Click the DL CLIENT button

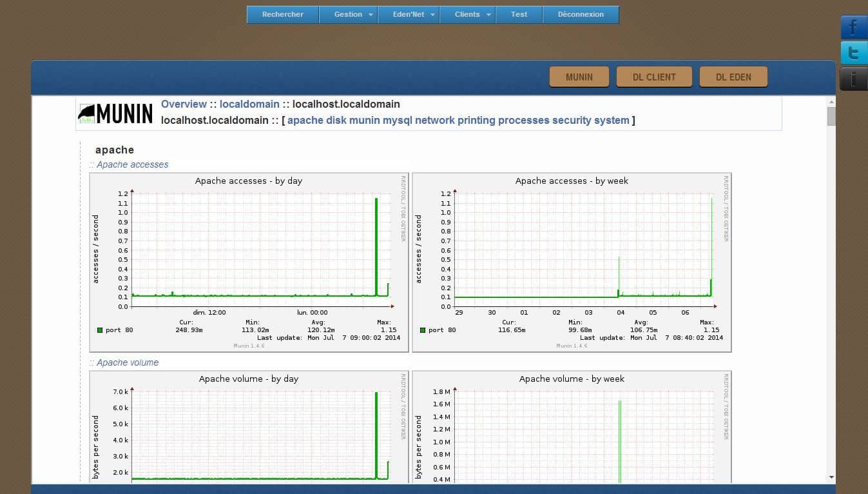654,77
